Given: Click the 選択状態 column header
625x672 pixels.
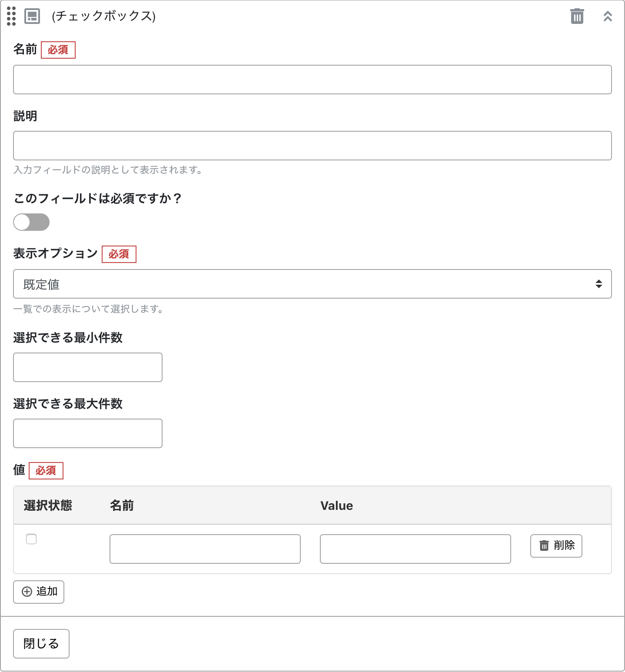Looking at the screenshot, I should 48,506.
